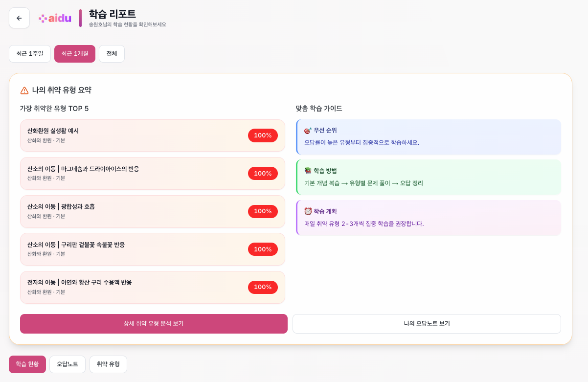Click the 가장 취약한 유형 TOP 5 heading

[54, 109]
